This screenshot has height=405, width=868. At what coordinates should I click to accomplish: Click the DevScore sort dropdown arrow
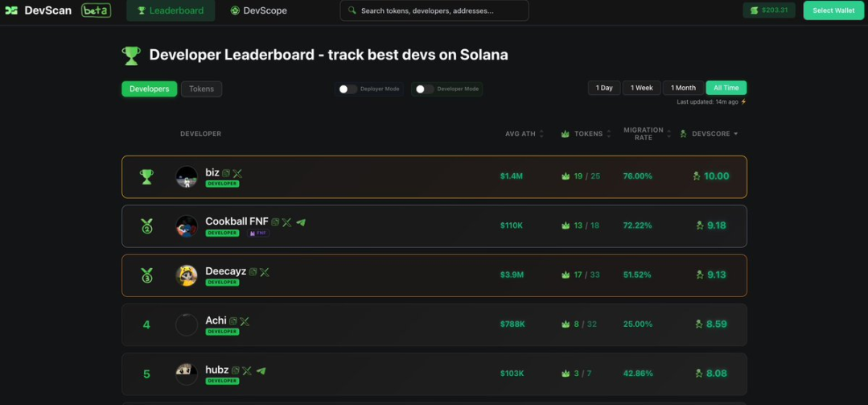(x=735, y=134)
